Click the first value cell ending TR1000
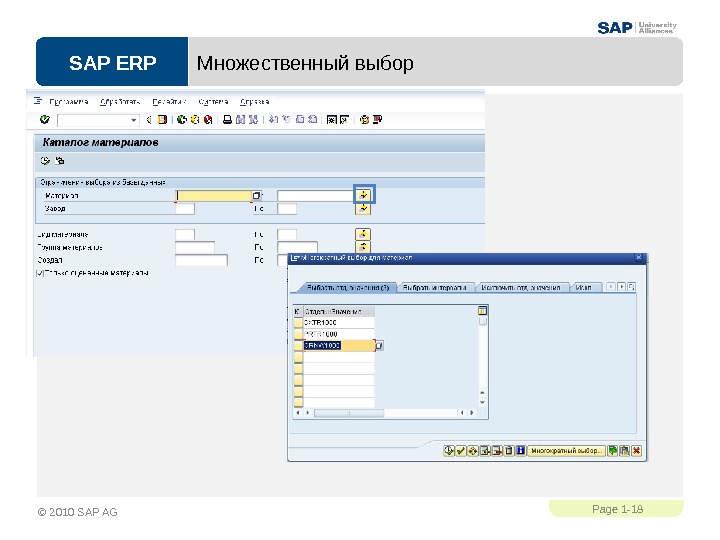 [x=339, y=323]
